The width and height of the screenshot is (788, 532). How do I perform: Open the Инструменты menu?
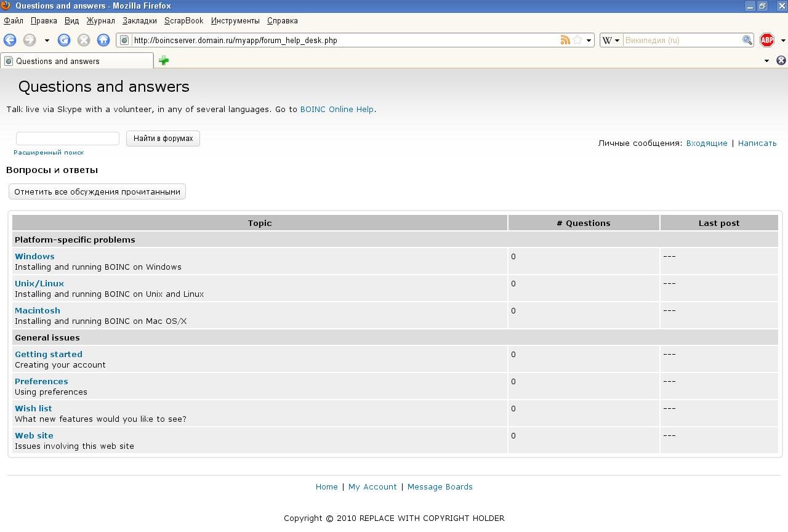coord(235,20)
